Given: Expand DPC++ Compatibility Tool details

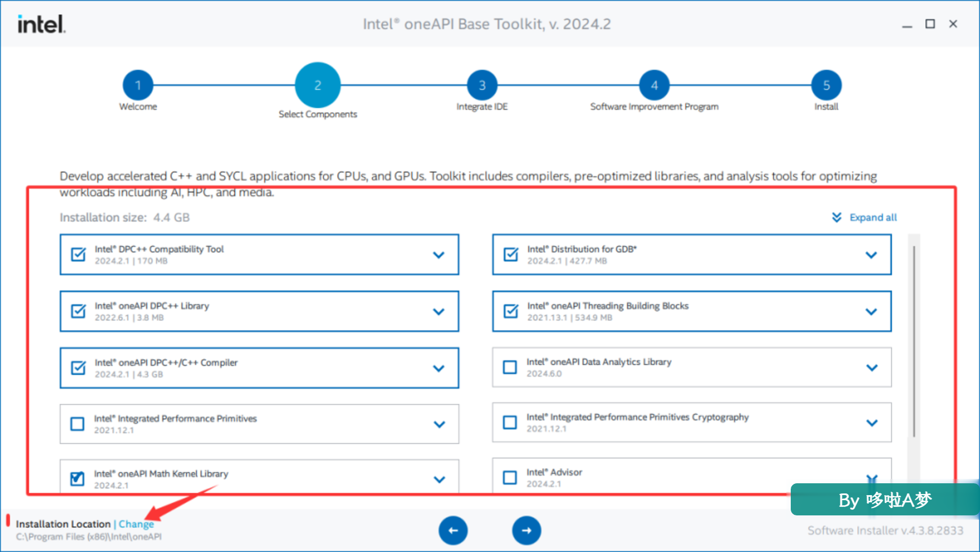Looking at the screenshot, I should [439, 255].
